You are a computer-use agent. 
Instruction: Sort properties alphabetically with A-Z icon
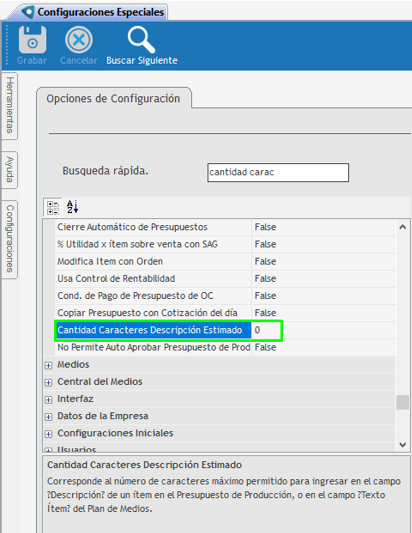tap(72, 207)
